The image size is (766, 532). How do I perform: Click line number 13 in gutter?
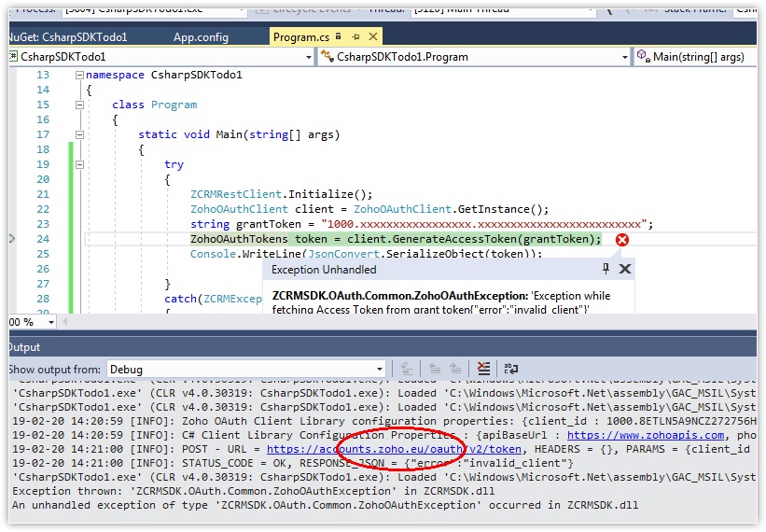(x=43, y=76)
